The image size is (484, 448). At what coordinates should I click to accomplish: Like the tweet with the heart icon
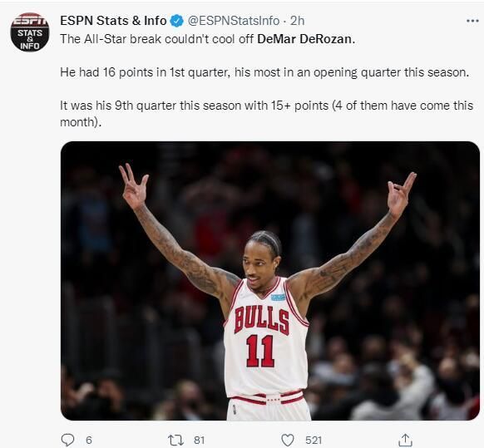click(288, 440)
